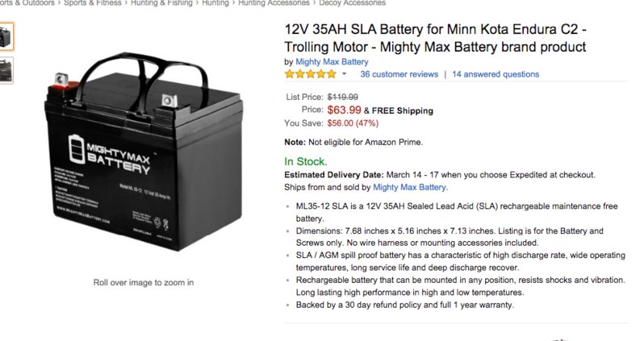Click the In Stock status text
Image resolution: width=644 pixels, height=341 pixels.
point(306,162)
